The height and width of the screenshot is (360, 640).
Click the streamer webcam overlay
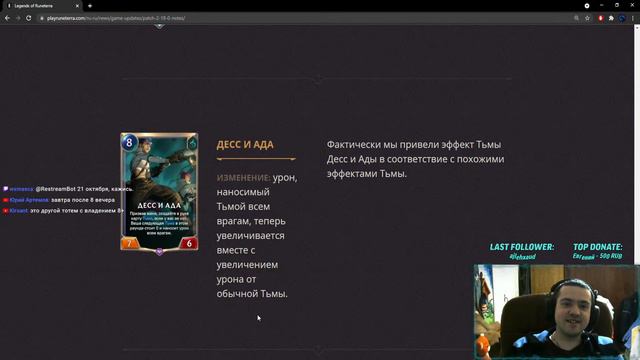click(x=556, y=312)
